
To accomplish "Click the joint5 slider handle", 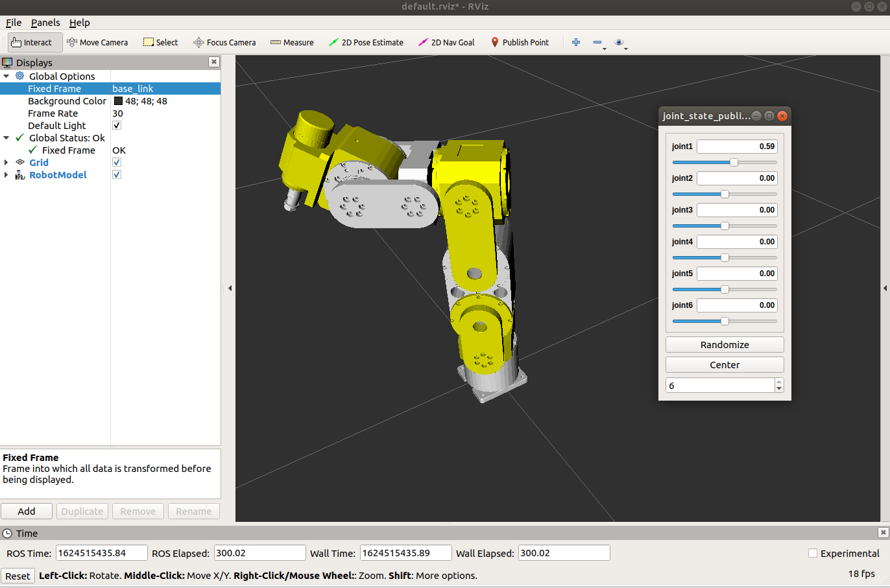I will (725, 289).
